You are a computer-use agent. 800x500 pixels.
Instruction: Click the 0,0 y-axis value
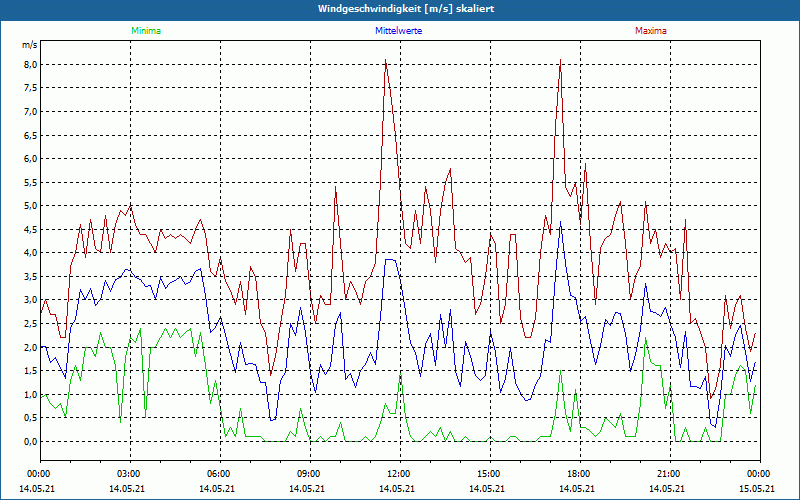31,441
